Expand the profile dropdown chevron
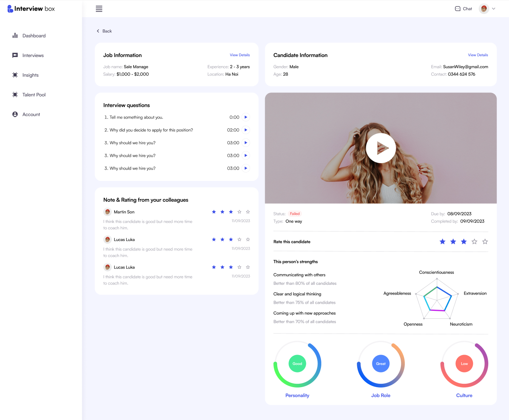This screenshot has width=509, height=420. 494,9
